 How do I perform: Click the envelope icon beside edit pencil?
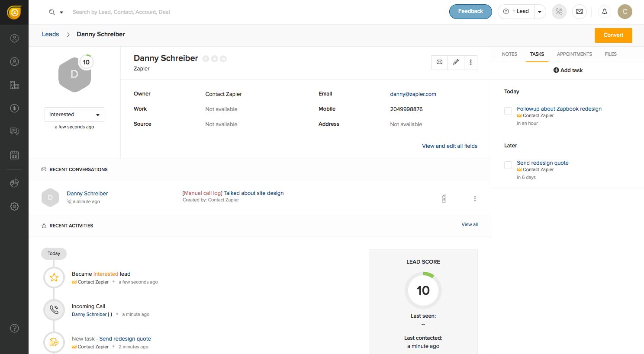(439, 62)
